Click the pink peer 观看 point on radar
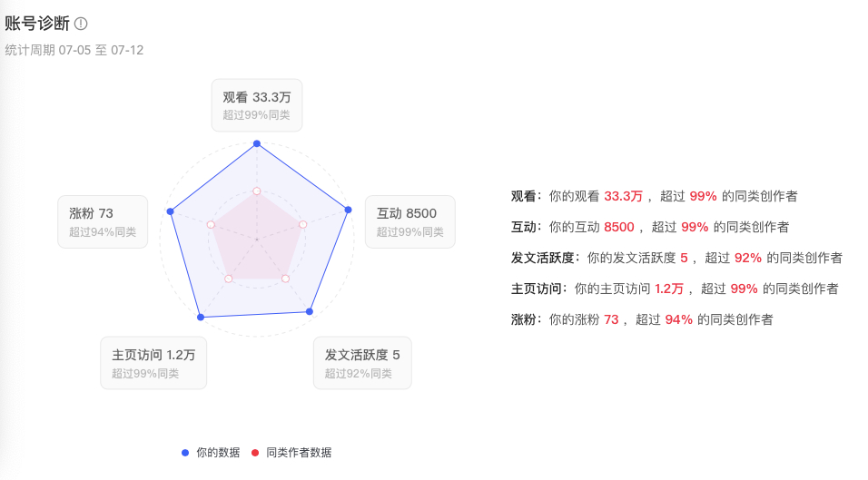The height and width of the screenshot is (480, 868). pos(257,191)
